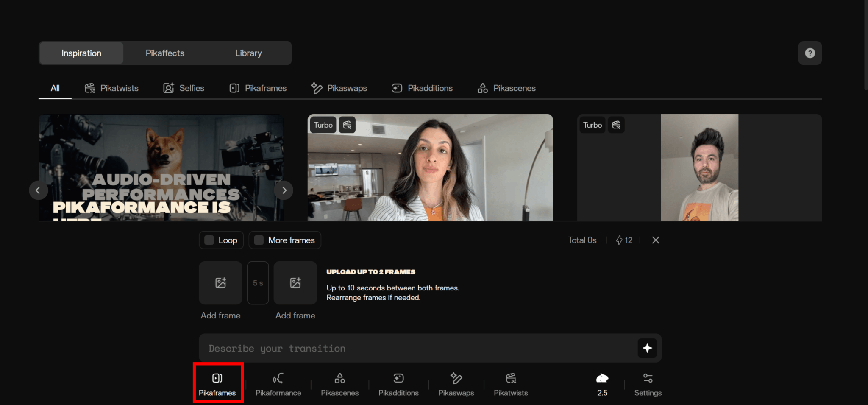Add the first frame image

tap(220, 283)
